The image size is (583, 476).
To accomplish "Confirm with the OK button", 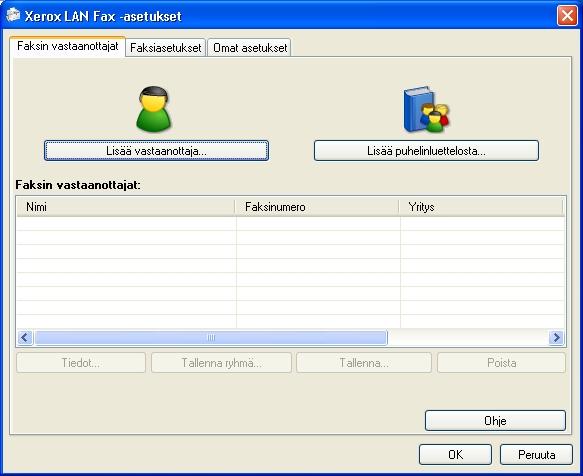I will pos(455,454).
